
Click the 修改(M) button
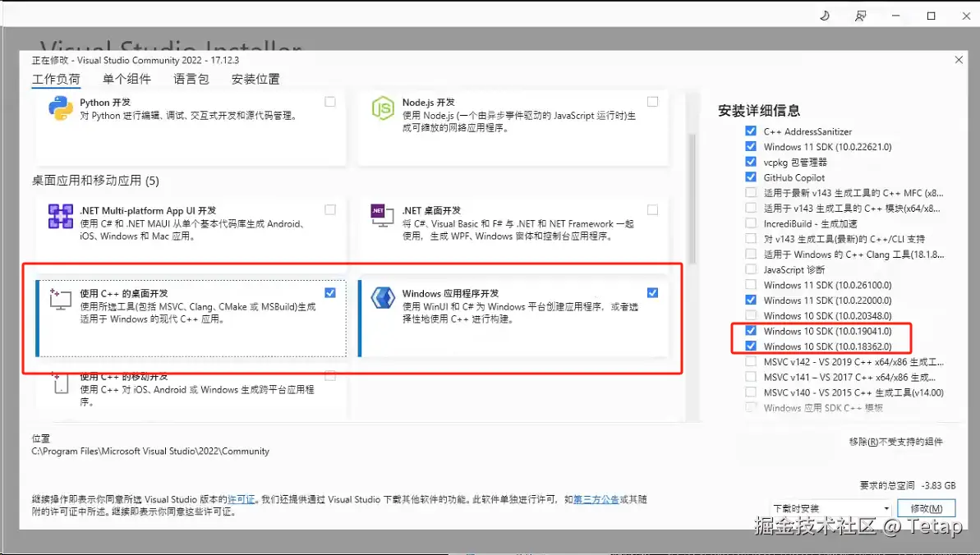(x=927, y=508)
